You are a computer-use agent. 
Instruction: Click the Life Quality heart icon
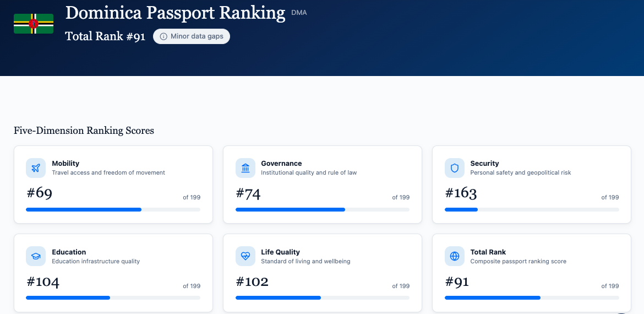tap(245, 256)
